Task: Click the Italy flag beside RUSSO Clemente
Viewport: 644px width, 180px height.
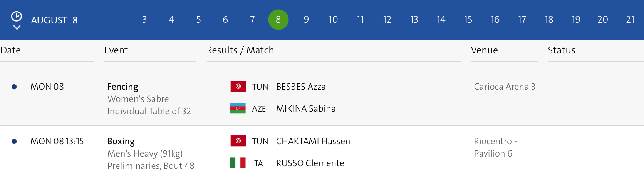Action: (238, 163)
